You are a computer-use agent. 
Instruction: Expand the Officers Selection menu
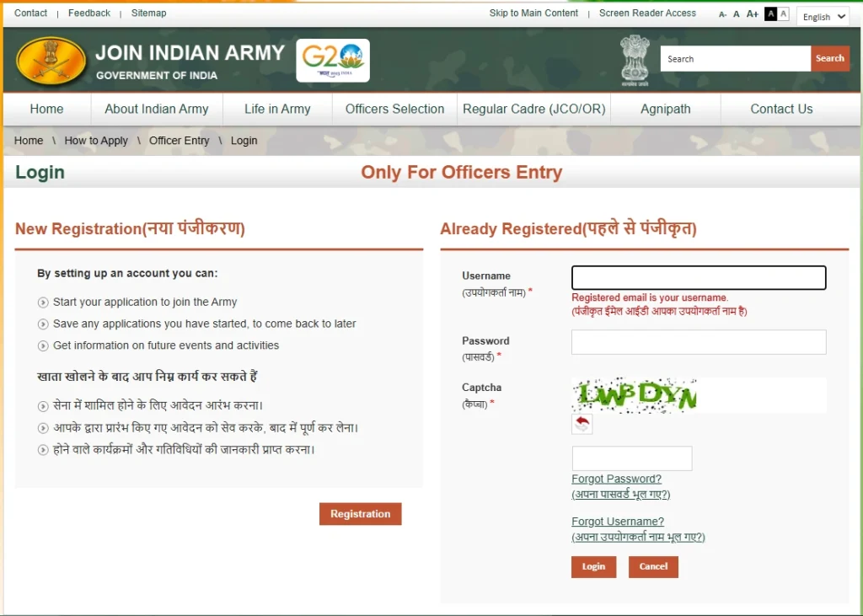394,109
